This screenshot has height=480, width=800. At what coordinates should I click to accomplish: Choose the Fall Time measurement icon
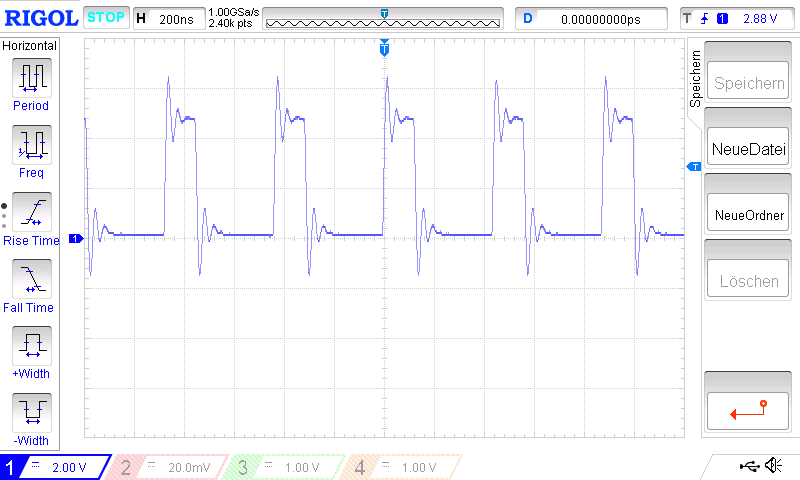31,279
